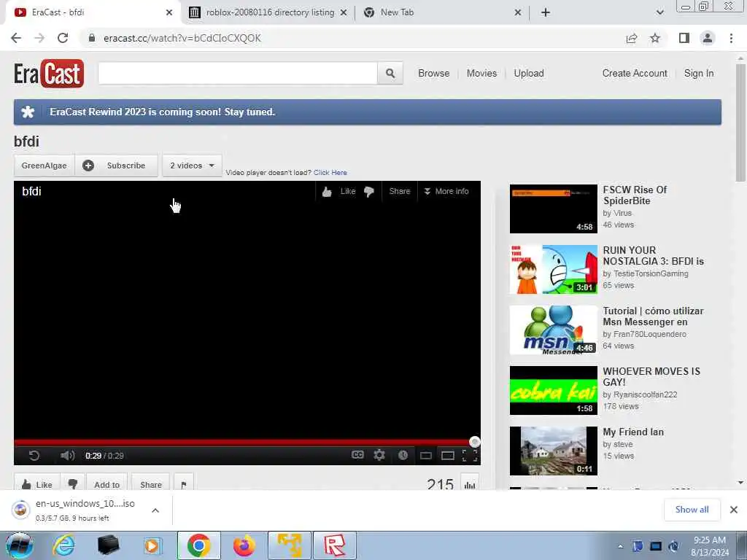Click the 'Click Here' player link
747x560 pixels.
[330, 172]
